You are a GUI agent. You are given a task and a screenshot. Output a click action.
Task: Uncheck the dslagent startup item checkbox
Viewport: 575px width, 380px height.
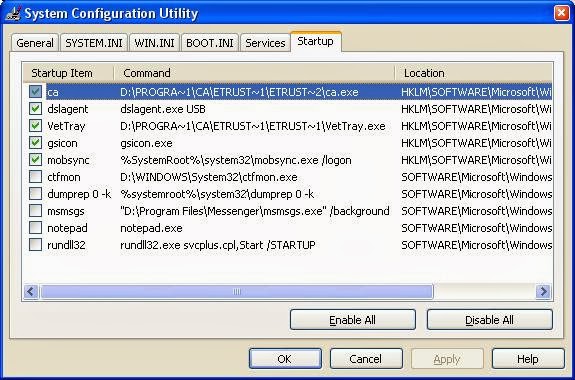35,109
